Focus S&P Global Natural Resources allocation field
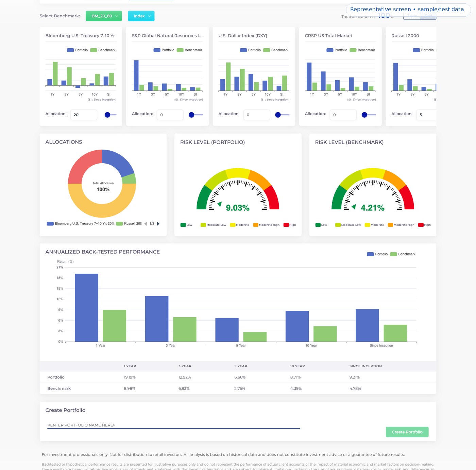The height and width of the screenshot is (470, 476). [x=170, y=115]
